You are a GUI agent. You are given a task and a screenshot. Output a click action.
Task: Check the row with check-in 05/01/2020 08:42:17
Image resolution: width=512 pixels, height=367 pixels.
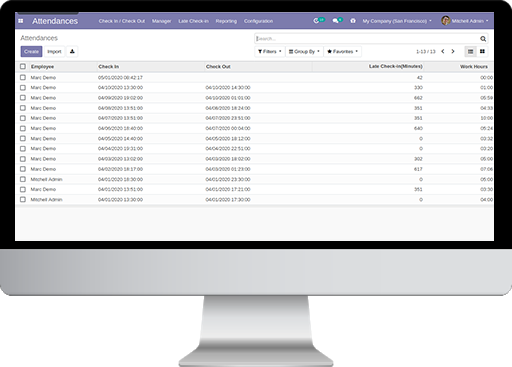coord(23,77)
